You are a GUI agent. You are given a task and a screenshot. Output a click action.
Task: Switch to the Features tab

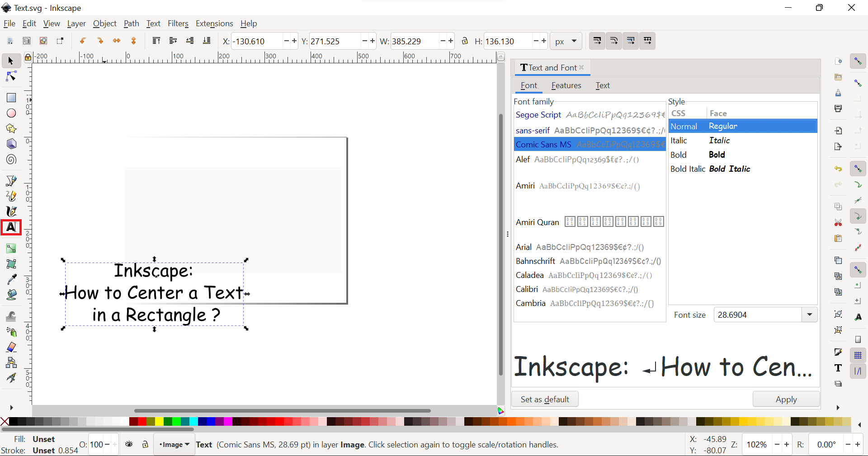coord(566,85)
